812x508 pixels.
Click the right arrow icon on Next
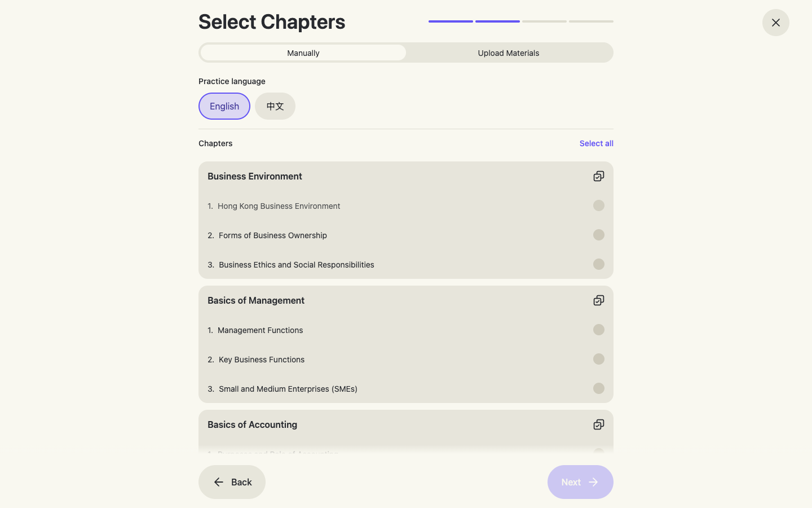[593, 482]
